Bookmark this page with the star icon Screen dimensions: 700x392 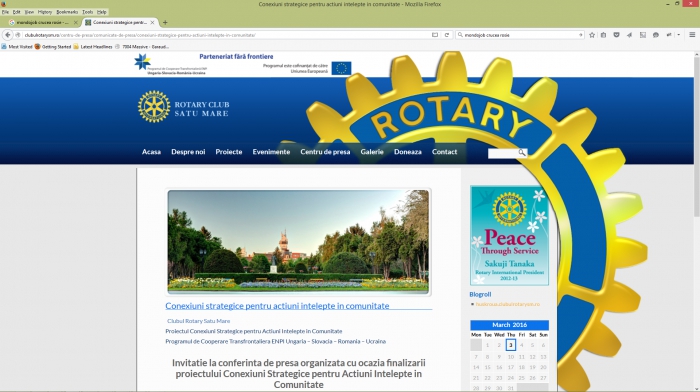[592, 35]
